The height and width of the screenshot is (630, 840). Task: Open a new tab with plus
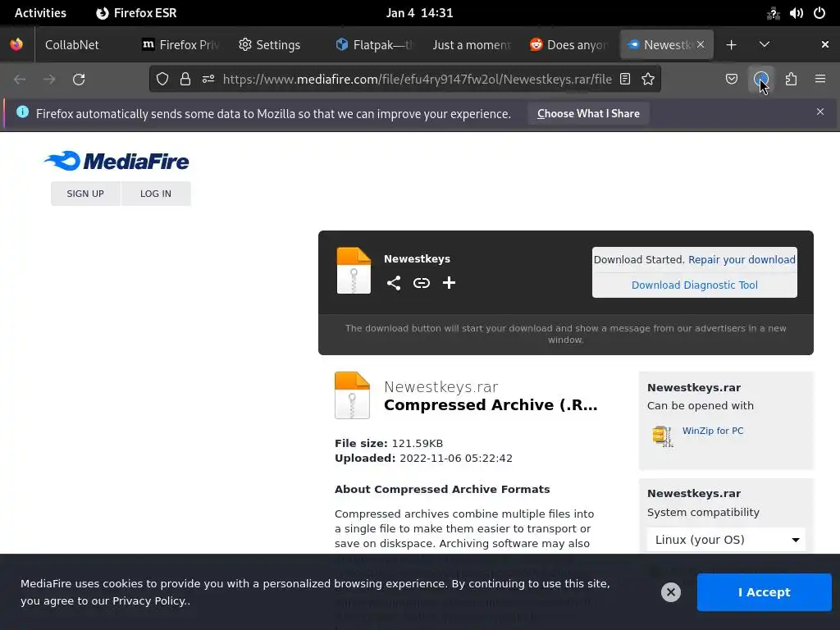[731, 45]
